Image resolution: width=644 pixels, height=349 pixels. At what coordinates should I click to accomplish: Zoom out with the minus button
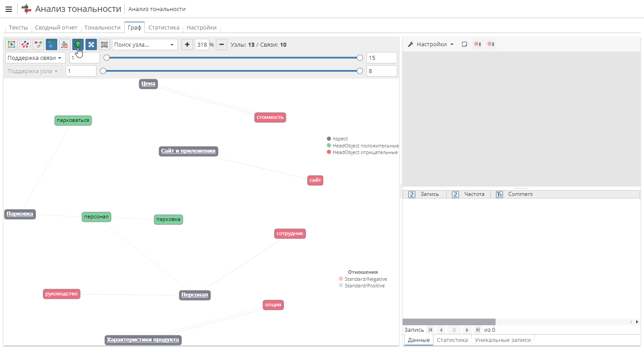222,44
